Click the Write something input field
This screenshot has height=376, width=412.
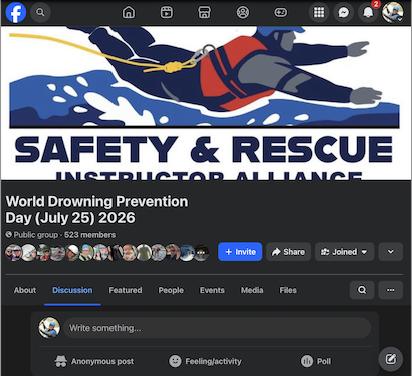coord(217,328)
